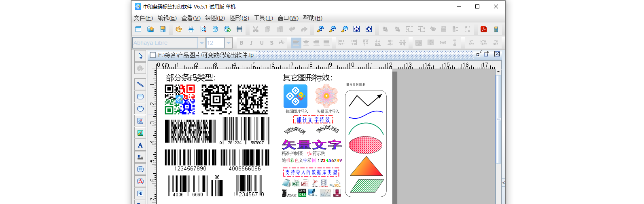Screen dimensions: 644x204
Task: Click vertical scrollbar up arrow
Action: 498,72
